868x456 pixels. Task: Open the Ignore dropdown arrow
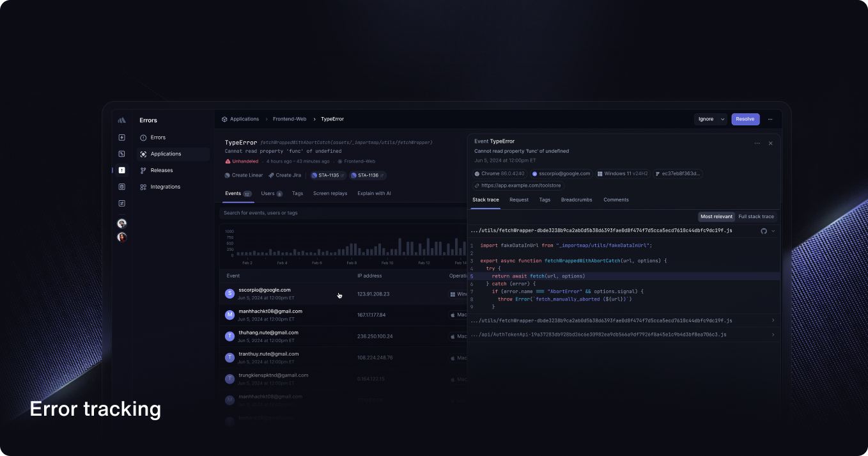722,119
